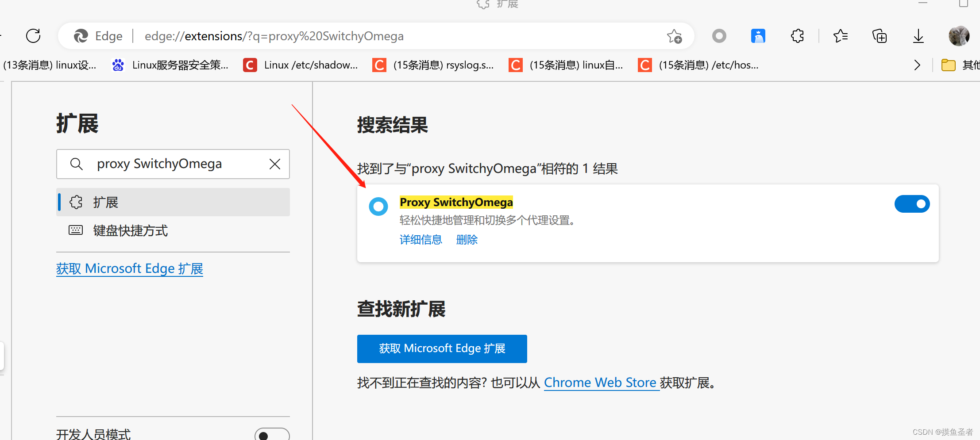Click the address bar URL text
The image size is (980, 440).
274,36
